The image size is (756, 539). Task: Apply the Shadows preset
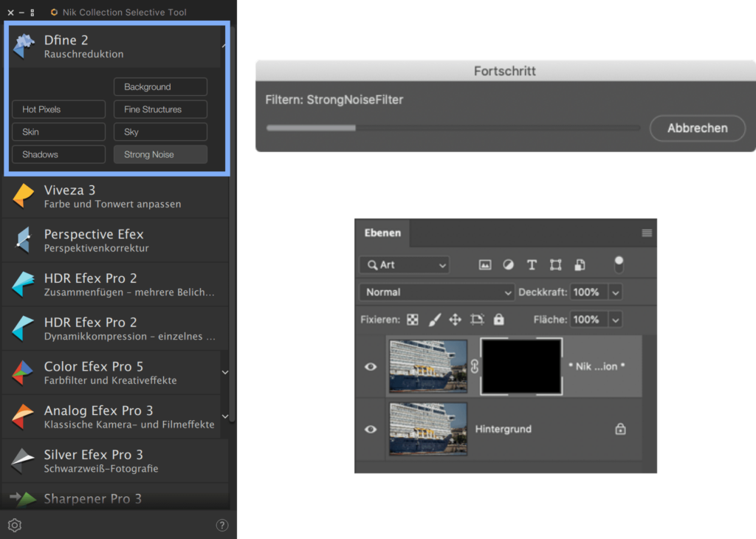[59, 154]
